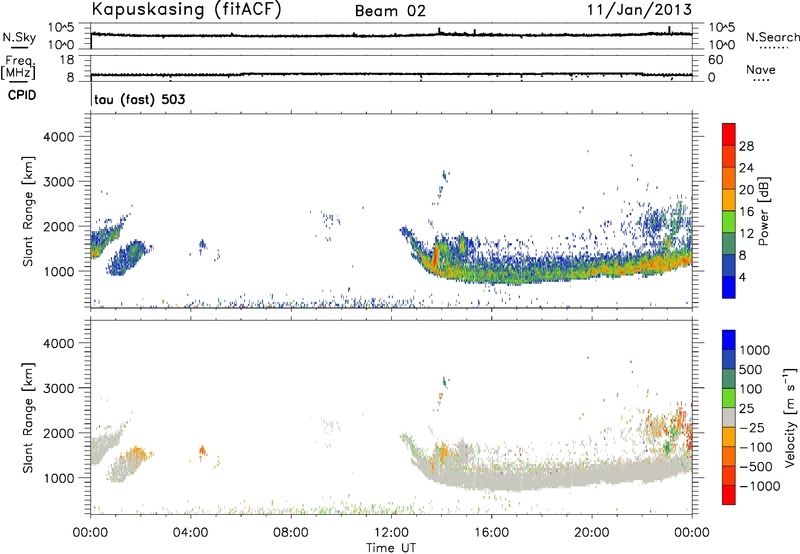Click the '04:00' time axis tick label
Viewport: 800px width, 554px height.
(190, 533)
